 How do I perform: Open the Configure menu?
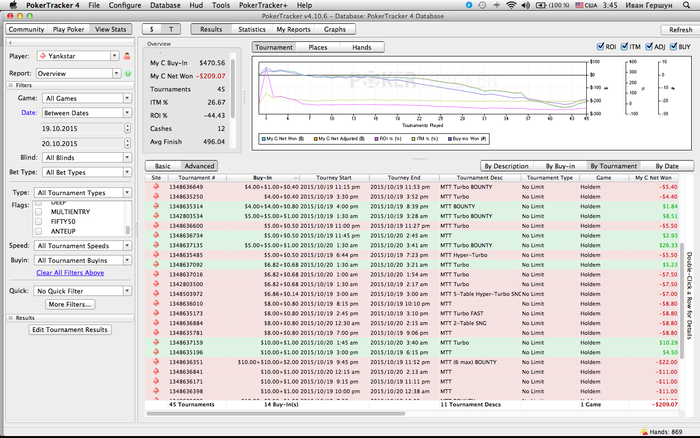[125, 5]
